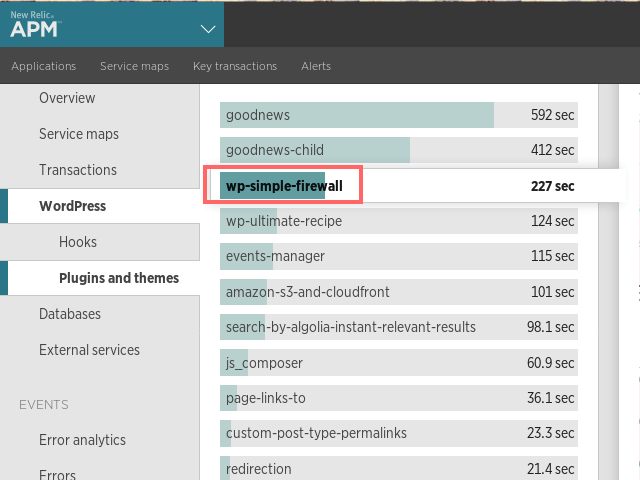Image resolution: width=640 pixels, height=480 pixels.
Task: Open the Applications menu item
Action: pyautogui.click(x=44, y=66)
